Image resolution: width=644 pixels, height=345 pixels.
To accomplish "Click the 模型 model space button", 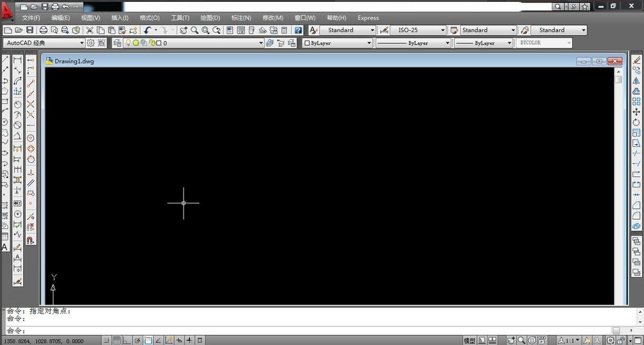I will [469, 340].
